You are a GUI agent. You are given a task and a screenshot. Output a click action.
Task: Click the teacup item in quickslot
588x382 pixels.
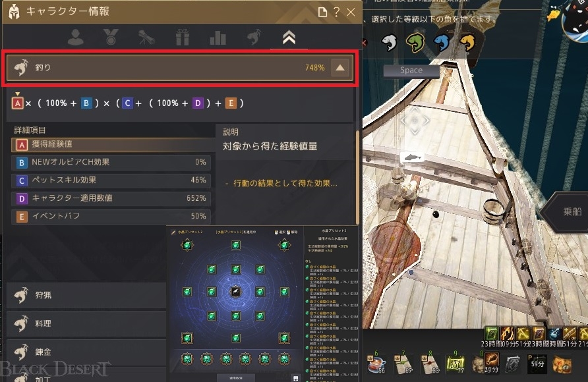377,364
